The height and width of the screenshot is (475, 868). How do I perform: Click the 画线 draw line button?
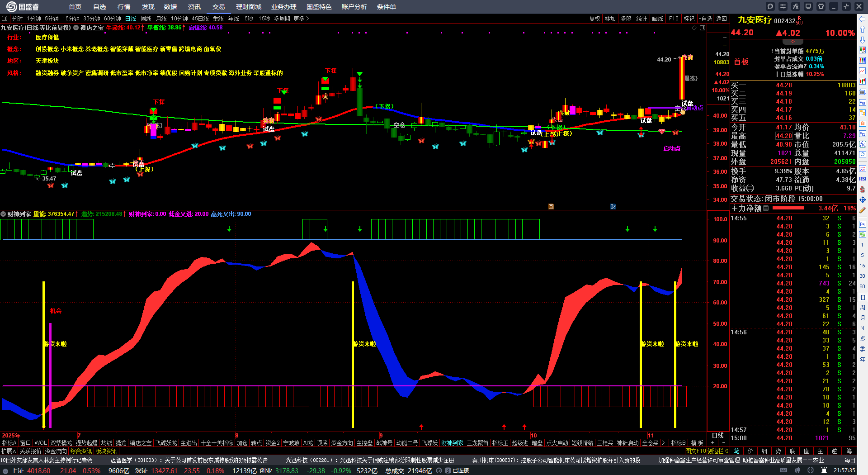(657, 19)
